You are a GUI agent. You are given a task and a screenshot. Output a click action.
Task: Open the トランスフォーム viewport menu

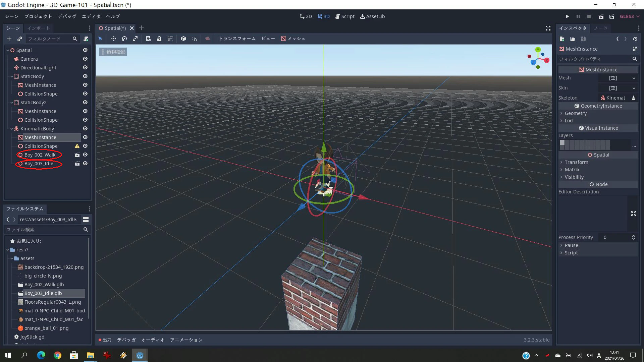point(237,39)
